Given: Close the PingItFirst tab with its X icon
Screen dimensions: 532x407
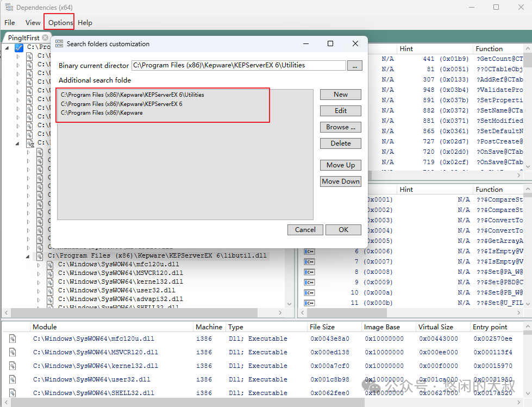Looking at the screenshot, I should point(45,37).
